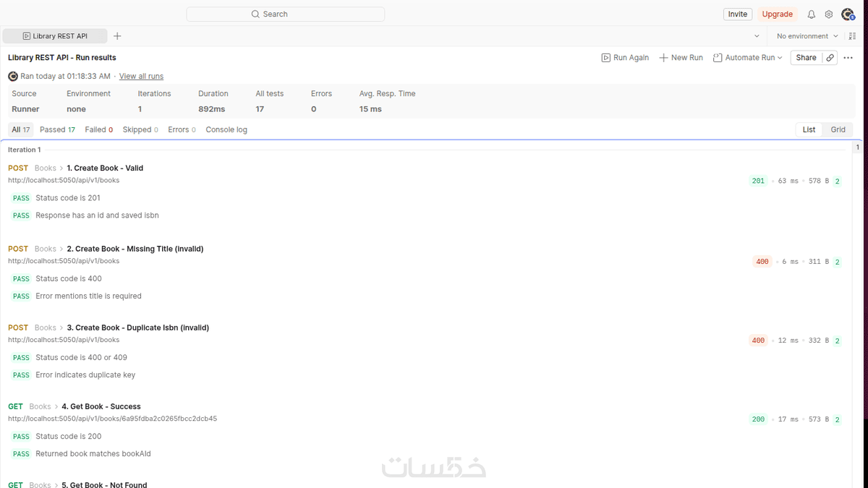Viewport: 868px width, 488px height.
Task: Click the View all runs link
Action: point(141,77)
